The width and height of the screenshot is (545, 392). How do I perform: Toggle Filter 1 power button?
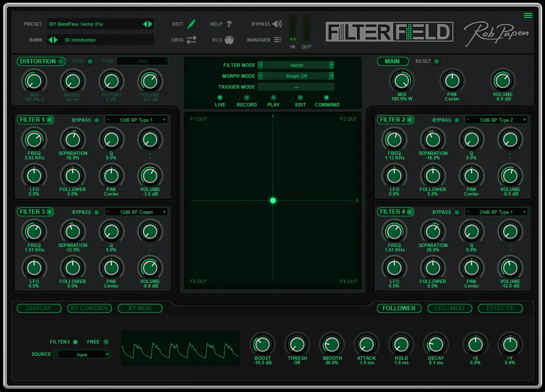pyautogui.click(x=50, y=120)
